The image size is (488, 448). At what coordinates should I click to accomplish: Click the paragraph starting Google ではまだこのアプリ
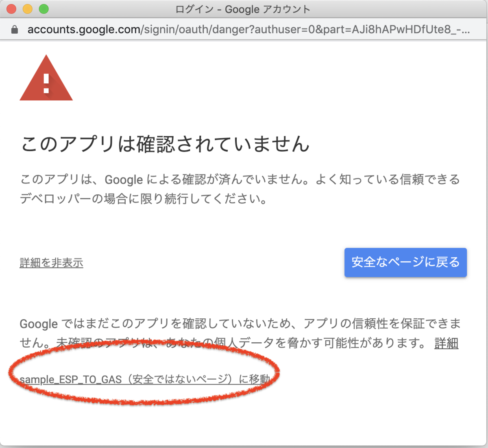click(240, 333)
